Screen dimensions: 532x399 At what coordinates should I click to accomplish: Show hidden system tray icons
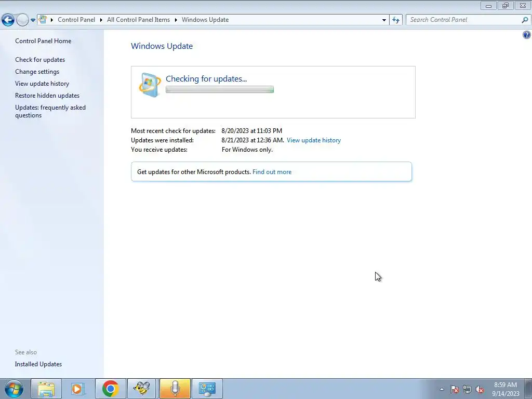[x=442, y=389]
